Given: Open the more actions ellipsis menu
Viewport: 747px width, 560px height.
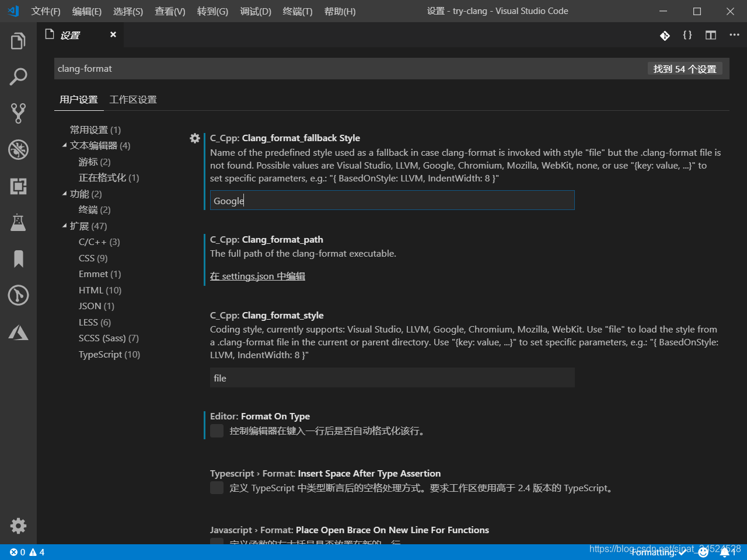Looking at the screenshot, I should (x=734, y=35).
